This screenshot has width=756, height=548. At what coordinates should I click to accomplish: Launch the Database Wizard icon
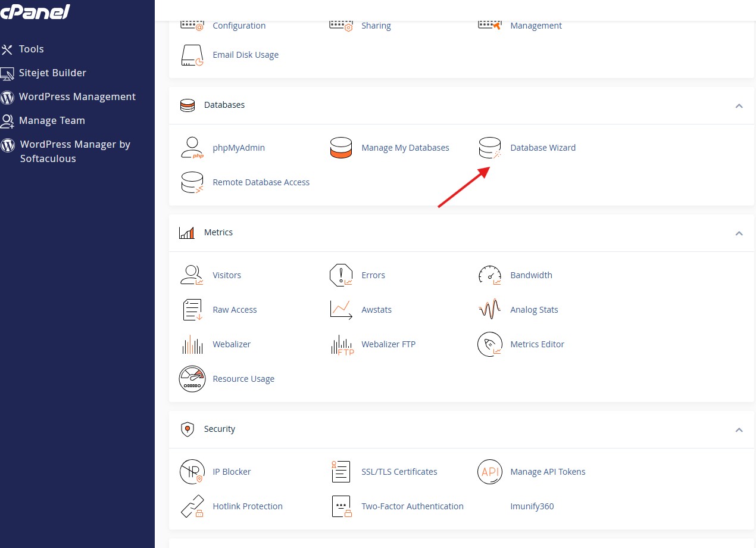[490, 148]
